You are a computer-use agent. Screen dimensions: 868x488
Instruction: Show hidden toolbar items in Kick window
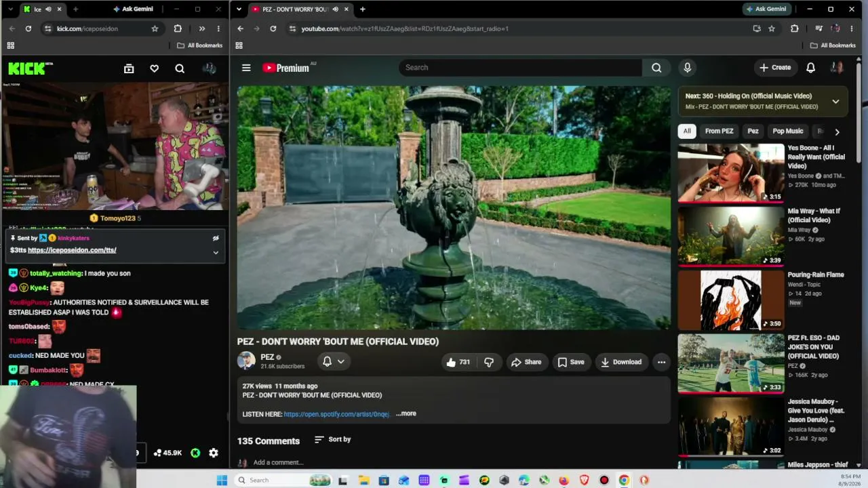click(x=201, y=28)
